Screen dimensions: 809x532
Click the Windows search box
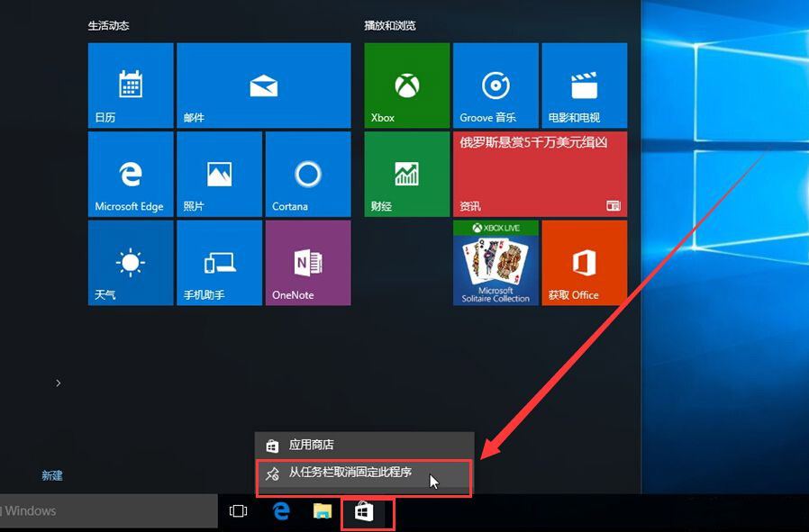tap(108, 511)
